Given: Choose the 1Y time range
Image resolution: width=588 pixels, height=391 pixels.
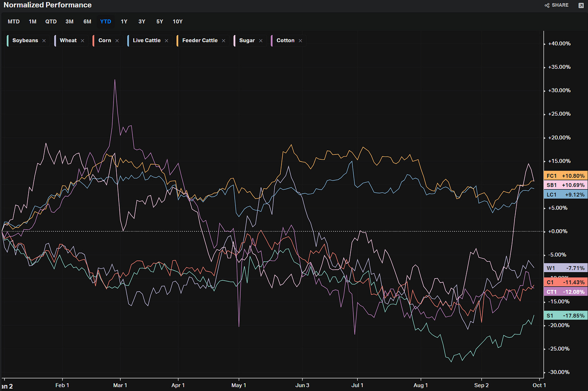Looking at the screenshot, I should pos(124,21).
